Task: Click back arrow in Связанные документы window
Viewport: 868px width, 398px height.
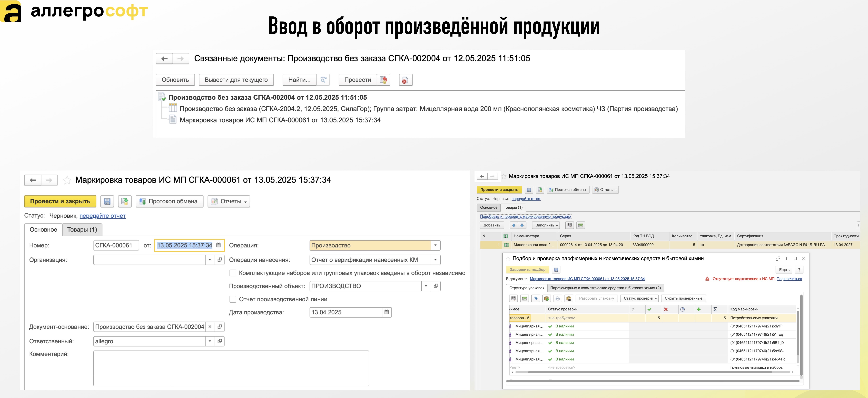Action: pyautogui.click(x=164, y=59)
